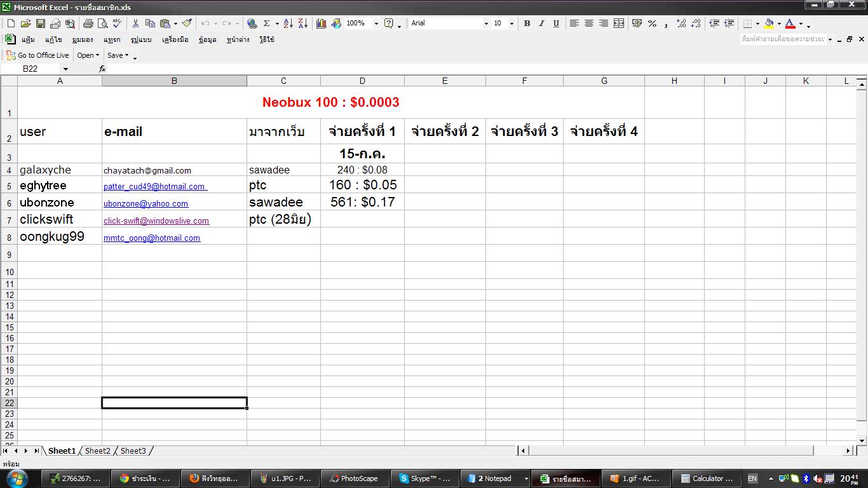Open the Chart Wizard
Viewport: 868px width, 488px height.
tap(322, 24)
